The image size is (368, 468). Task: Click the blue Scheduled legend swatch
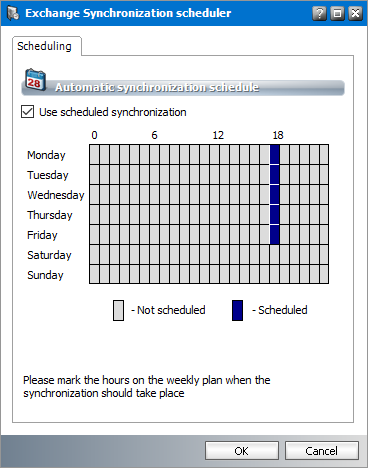coord(237,310)
